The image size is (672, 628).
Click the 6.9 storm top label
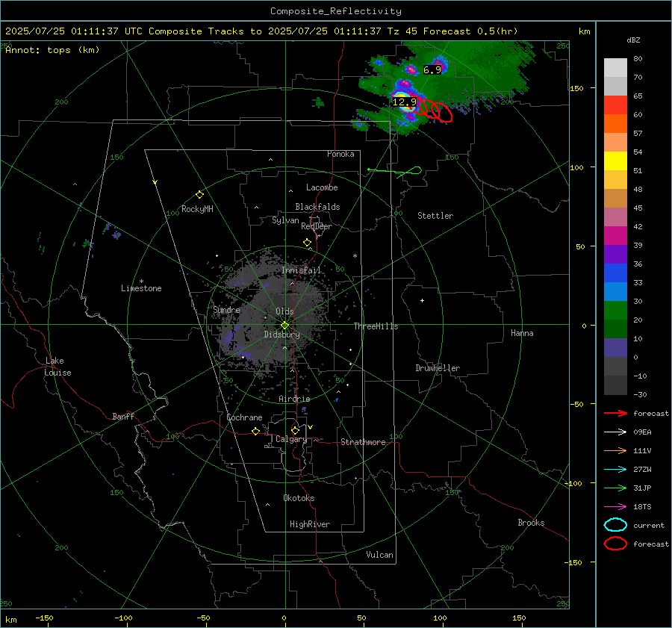(x=432, y=70)
